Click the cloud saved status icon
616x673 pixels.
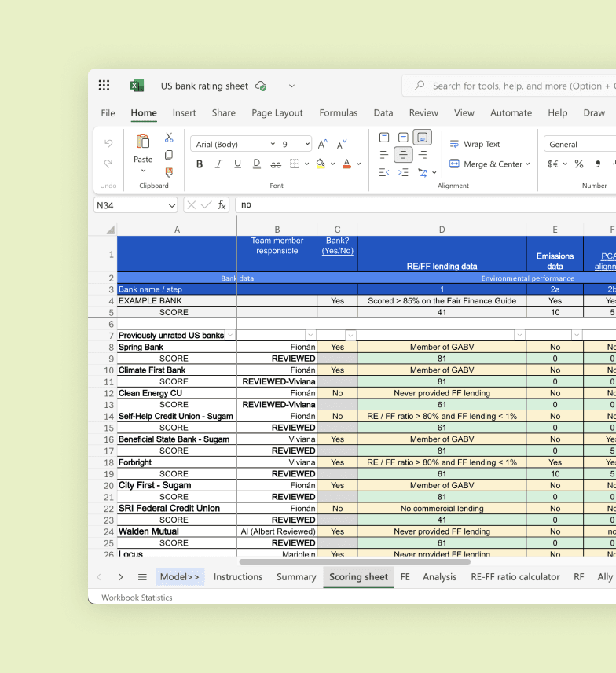tap(260, 86)
